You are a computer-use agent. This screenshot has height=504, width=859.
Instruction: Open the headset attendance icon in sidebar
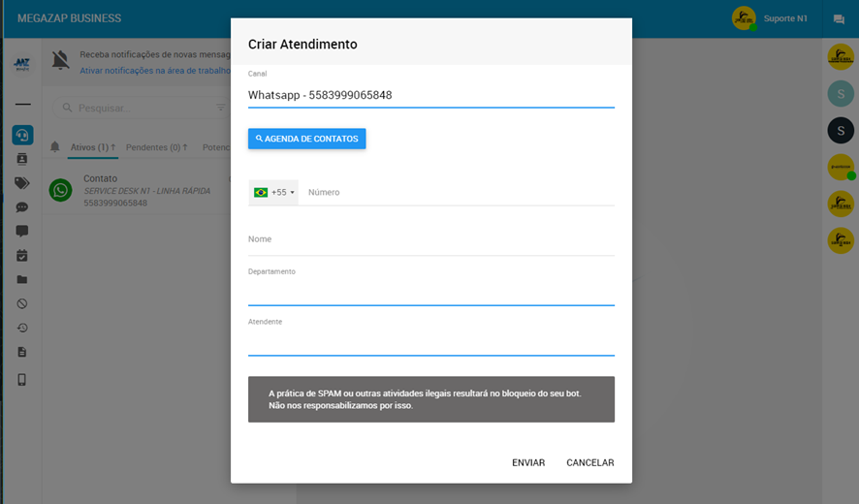22,135
